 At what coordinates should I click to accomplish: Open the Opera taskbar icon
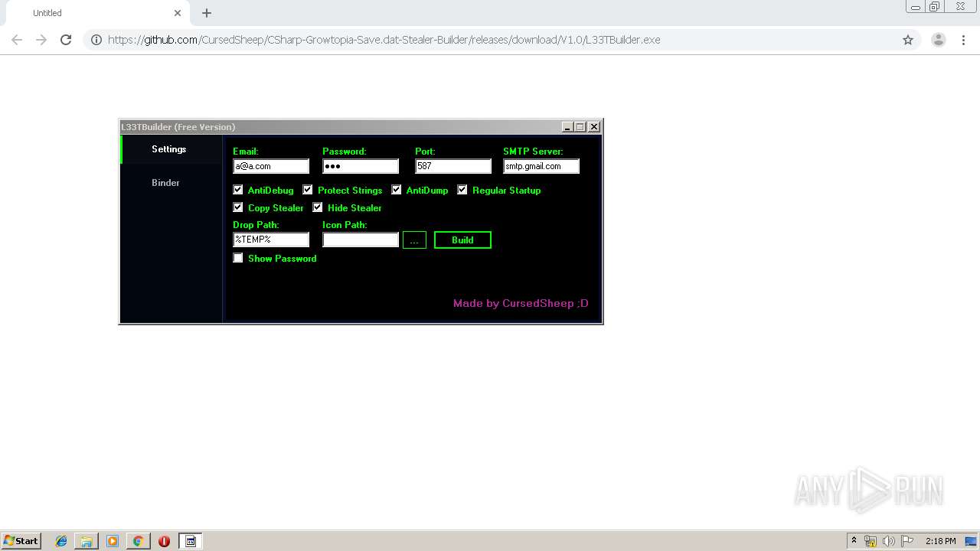click(164, 541)
